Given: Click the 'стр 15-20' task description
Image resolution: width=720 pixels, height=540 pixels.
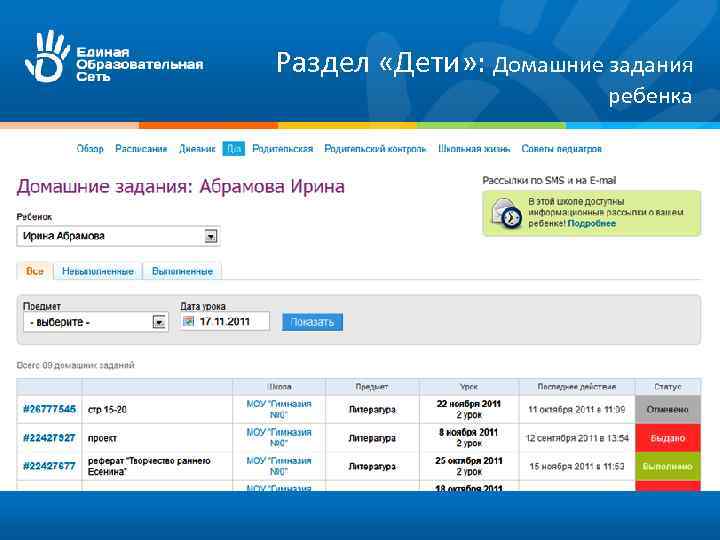Looking at the screenshot, I should [x=107, y=409].
